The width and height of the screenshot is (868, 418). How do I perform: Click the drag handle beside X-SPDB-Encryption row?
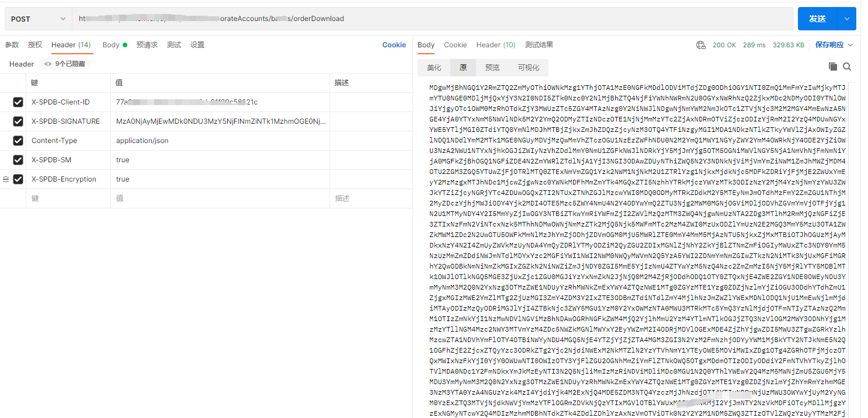pos(6,179)
